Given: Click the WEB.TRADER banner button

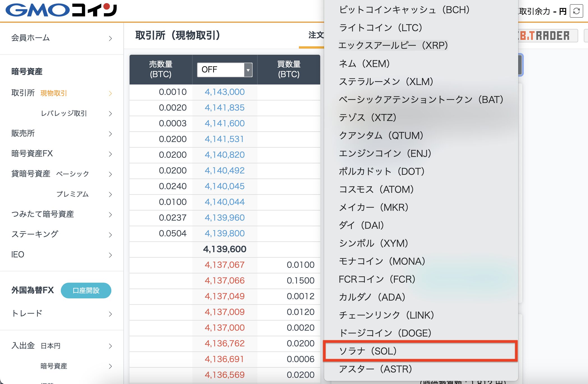Looking at the screenshot, I should pyautogui.click(x=547, y=36).
